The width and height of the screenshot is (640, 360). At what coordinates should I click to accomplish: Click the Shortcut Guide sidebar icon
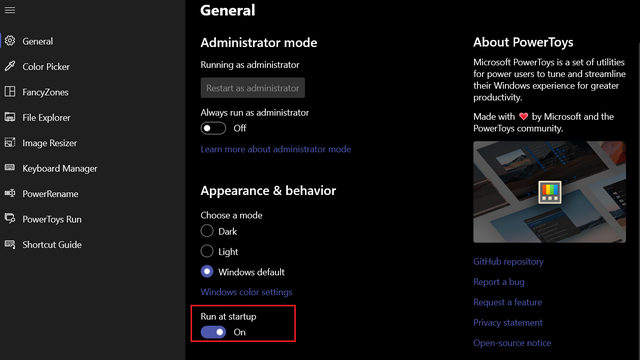(10, 244)
